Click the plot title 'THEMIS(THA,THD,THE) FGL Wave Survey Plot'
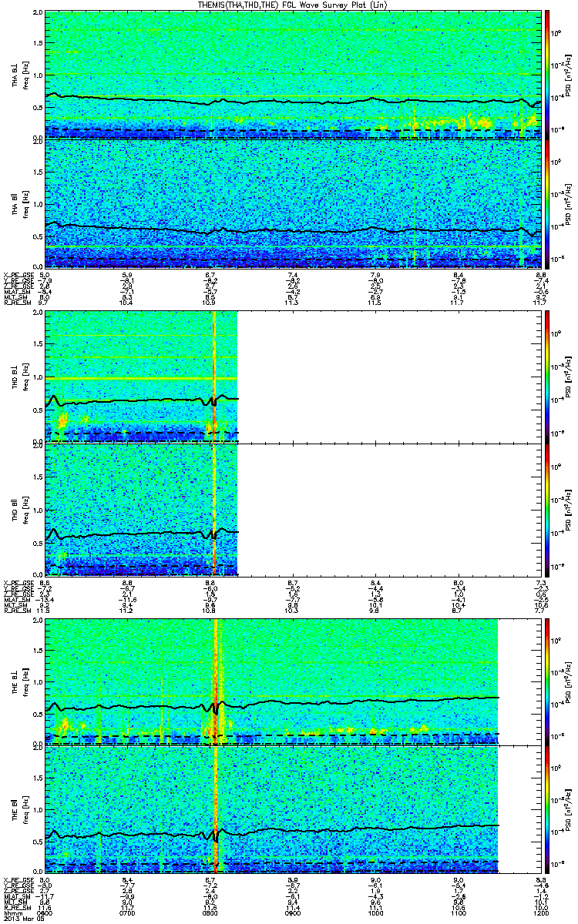This screenshot has height=924, width=578. (x=294, y=5)
